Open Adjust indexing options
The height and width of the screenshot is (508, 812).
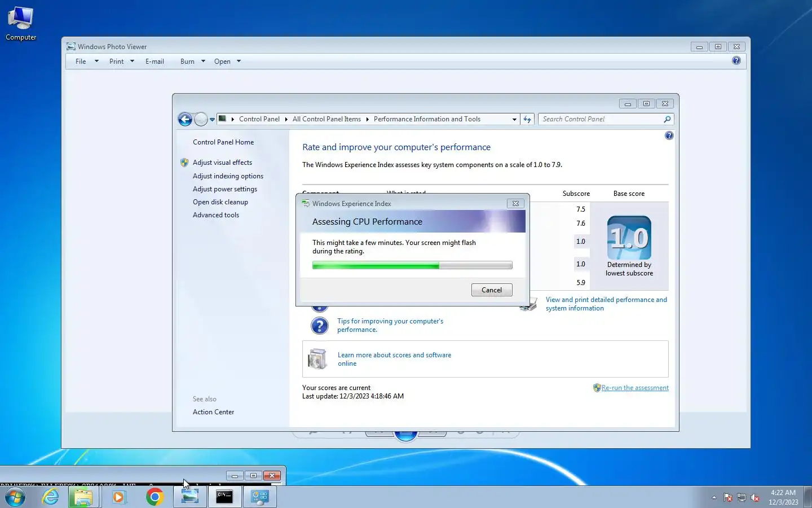click(x=228, y=176)
